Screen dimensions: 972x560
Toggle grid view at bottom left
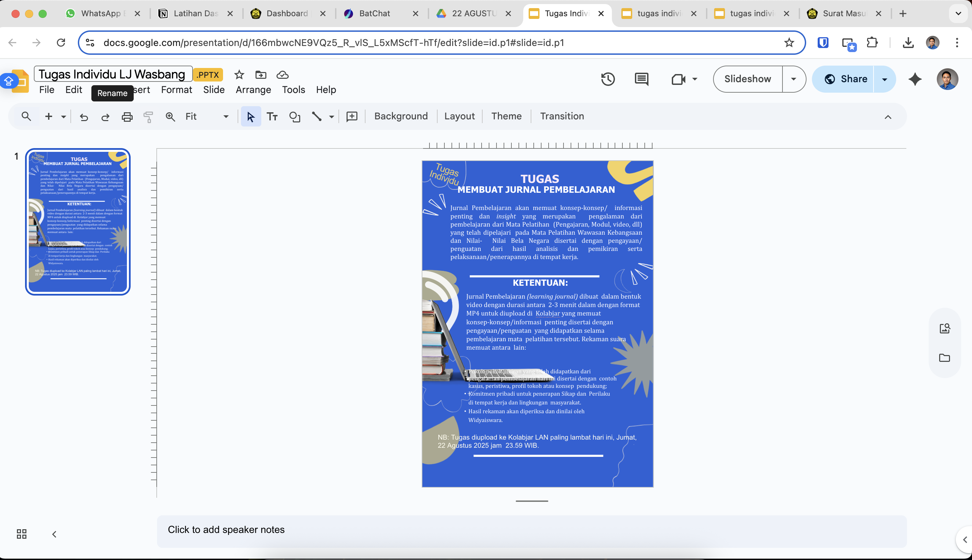pos(22,534)
